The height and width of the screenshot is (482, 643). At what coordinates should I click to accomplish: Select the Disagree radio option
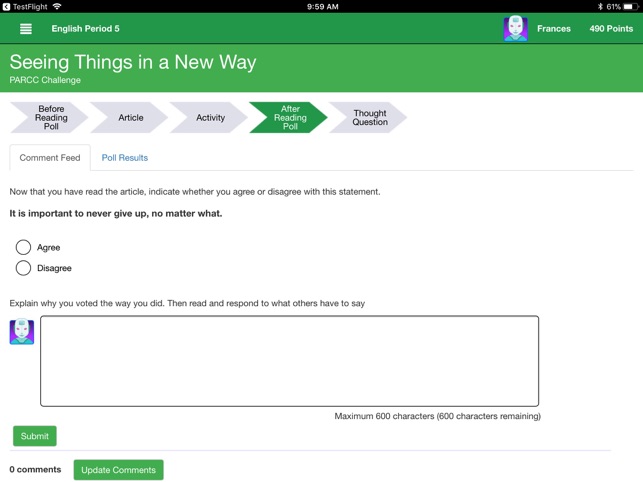point(23,268)
